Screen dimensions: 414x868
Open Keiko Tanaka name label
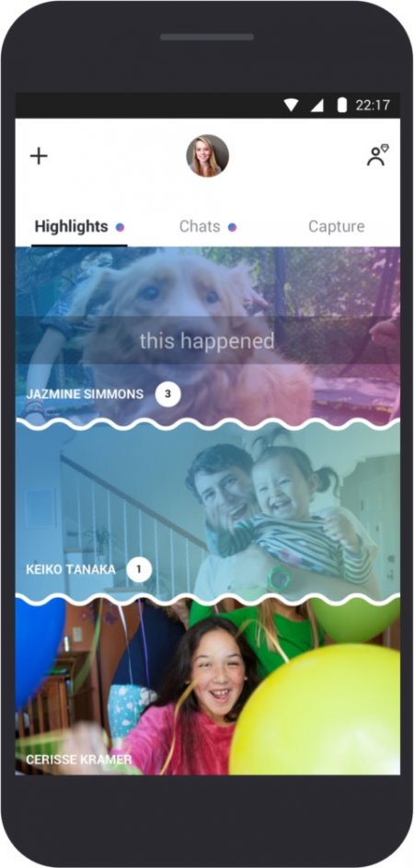click(71, 569)
